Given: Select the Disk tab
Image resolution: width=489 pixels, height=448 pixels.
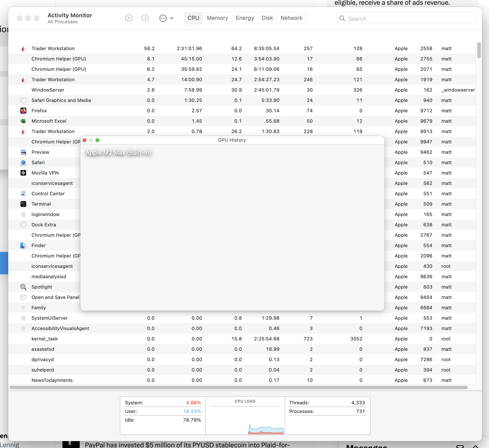Looking at the screenshot, I should pos(267,18).
